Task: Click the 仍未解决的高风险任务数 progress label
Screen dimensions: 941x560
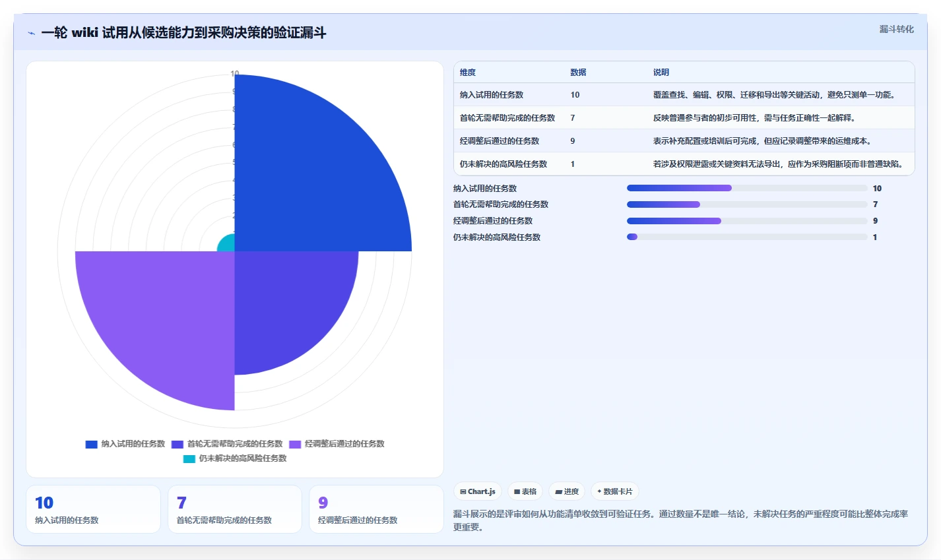Action: [497, 237]
